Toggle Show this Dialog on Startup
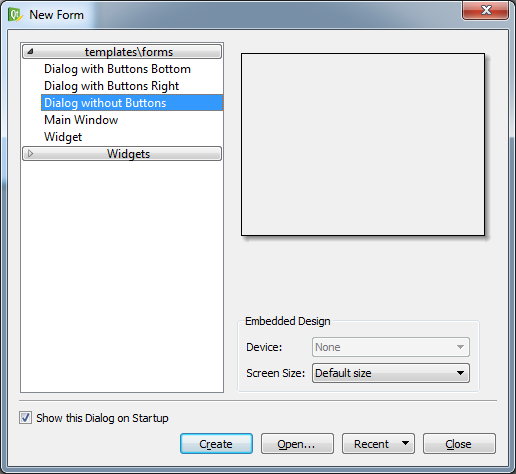The height and width of the screenshot is (474, 516). 25,418
